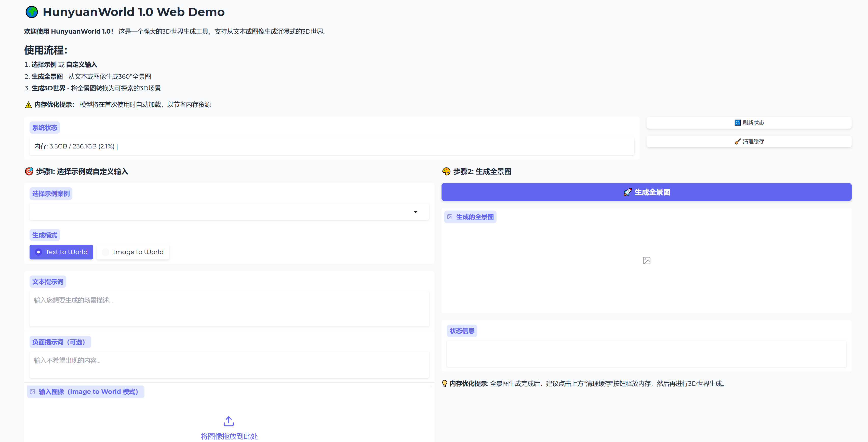The width and height of the screenshot is (868, 442).
Task: Select the Image to World mode
Action: tap(133, 252)
